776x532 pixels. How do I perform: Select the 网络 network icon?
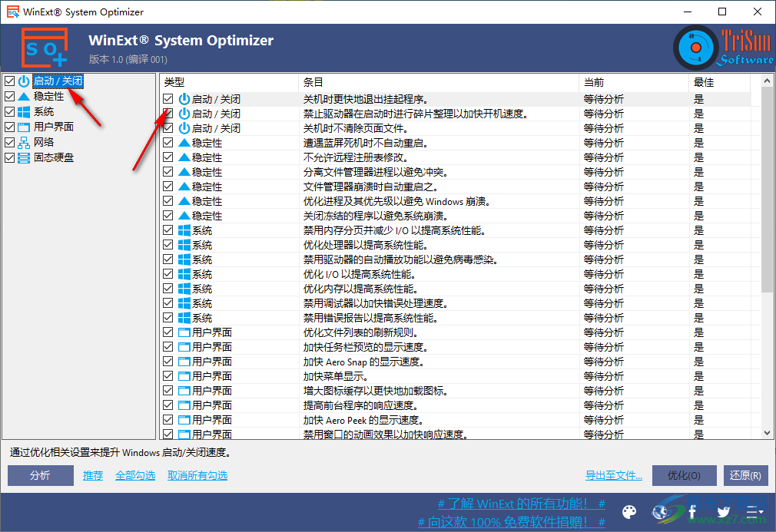click(25, 142)
